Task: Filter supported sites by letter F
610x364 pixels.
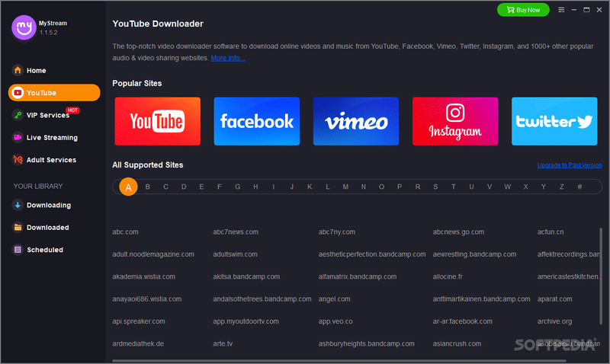Action: [220, 187]
